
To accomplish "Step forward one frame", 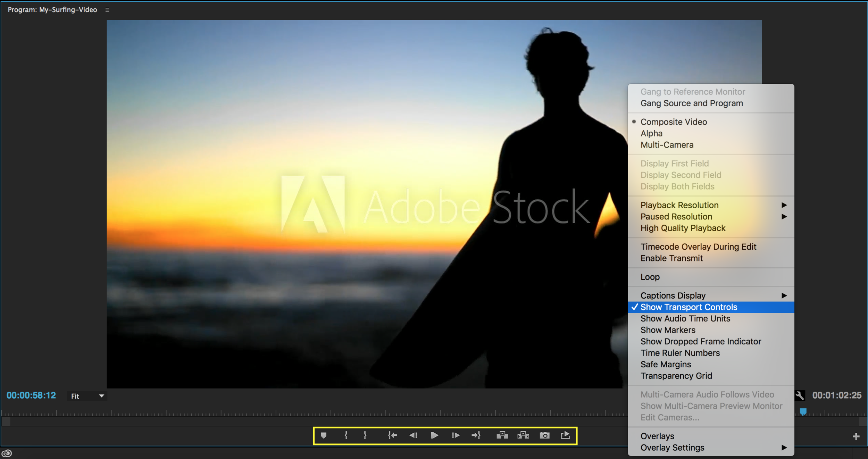I will pos(456,435).
